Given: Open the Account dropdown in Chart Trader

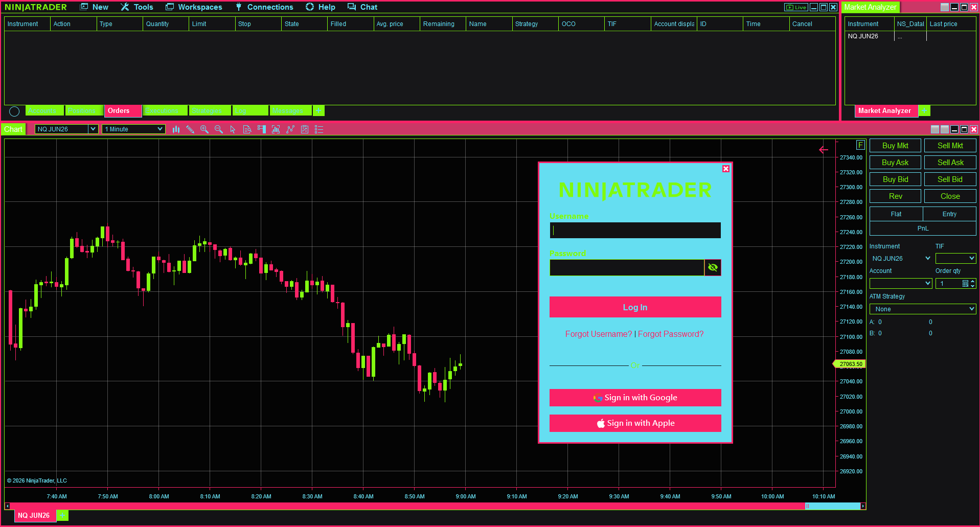Looking at the screenshot, I should [x=901, y=283].
